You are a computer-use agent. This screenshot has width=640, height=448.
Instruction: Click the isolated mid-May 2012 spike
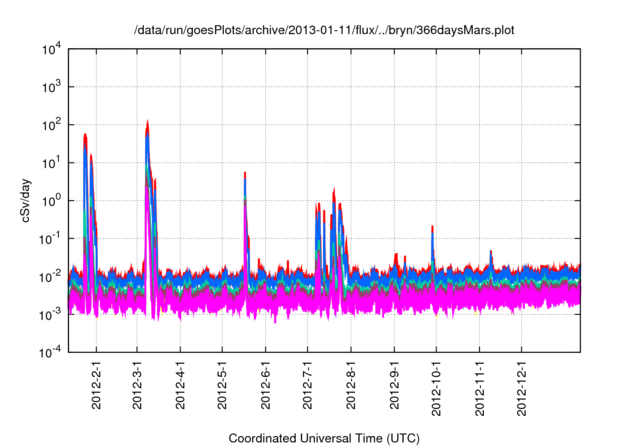point(245,175)
